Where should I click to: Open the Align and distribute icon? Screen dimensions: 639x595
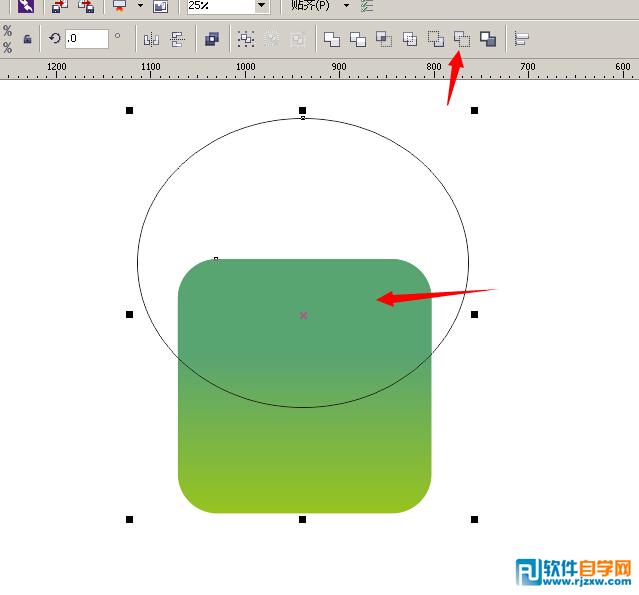pos(521,39)
